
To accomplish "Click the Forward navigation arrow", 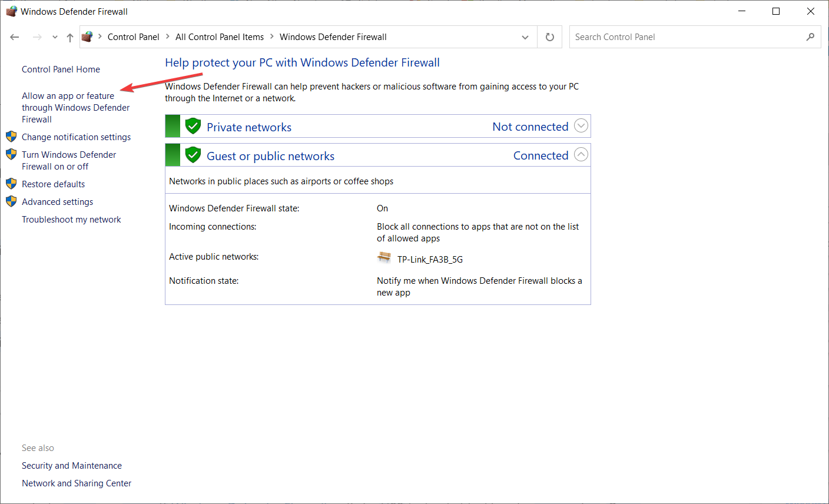I will click(x=37, y=37).
